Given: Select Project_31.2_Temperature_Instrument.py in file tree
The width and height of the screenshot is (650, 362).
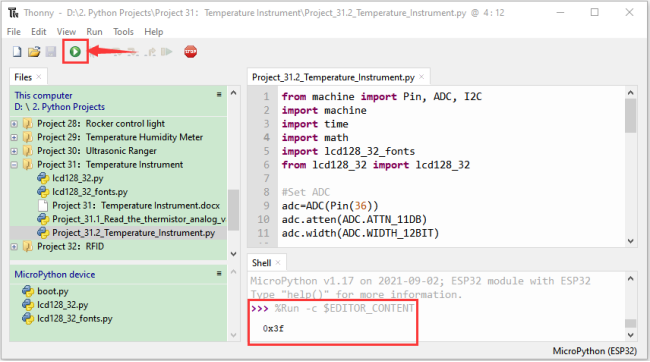Looking at the screenshot, I should [x=133, y=233].
